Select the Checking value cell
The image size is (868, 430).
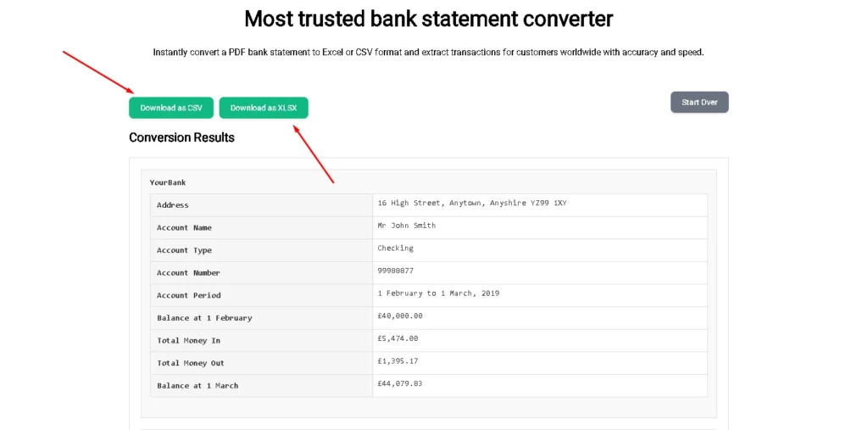[396, 249]
